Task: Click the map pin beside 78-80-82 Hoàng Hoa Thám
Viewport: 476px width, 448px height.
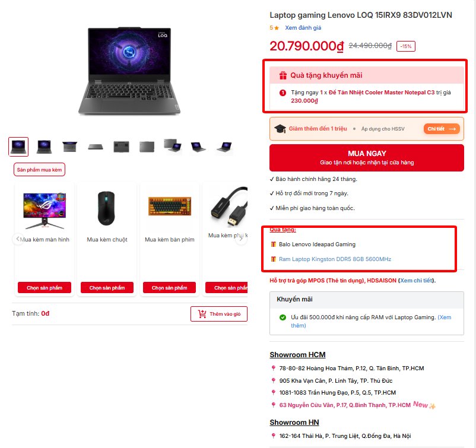Action: (273, 368)
